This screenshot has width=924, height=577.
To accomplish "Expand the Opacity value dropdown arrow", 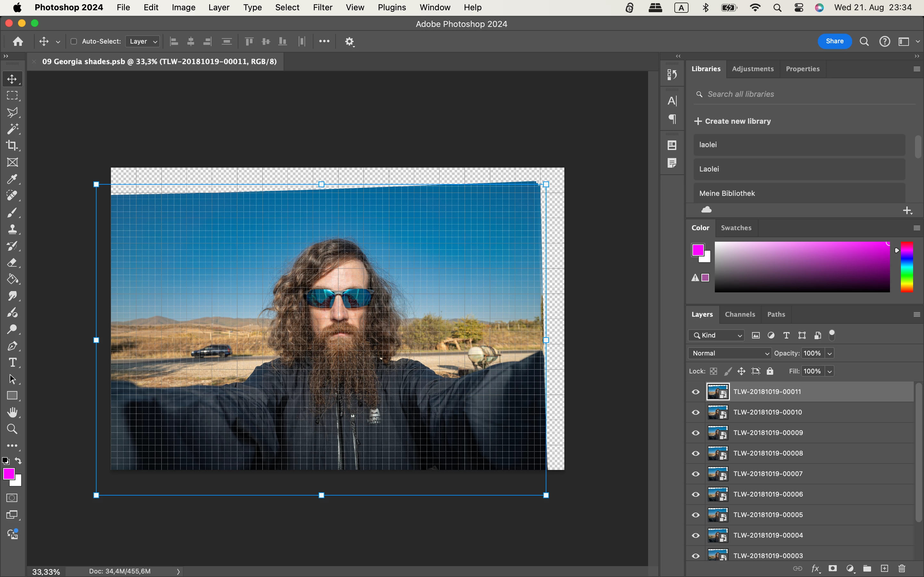I will pyautogui.click(x=829, y=353).
